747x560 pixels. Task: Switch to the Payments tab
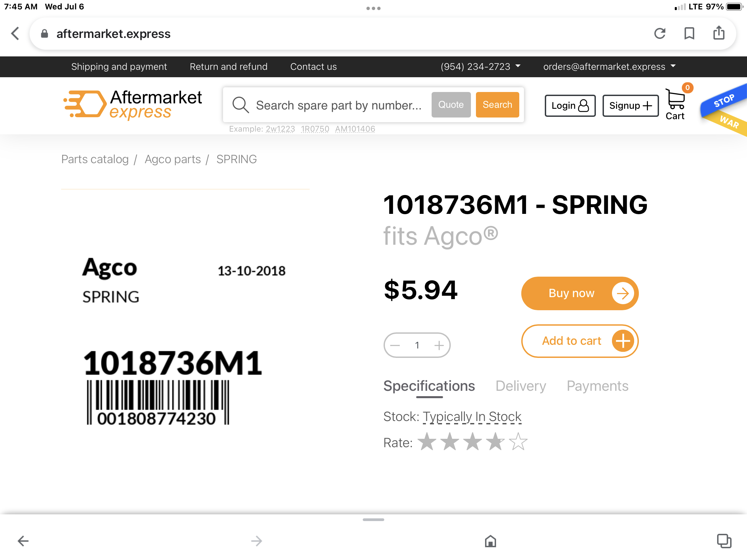point(597,386)
